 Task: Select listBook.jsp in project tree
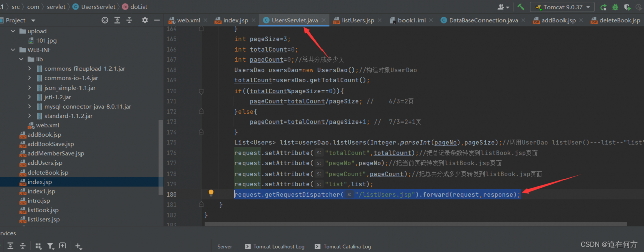pyautogui.click(x=39, y=210)
